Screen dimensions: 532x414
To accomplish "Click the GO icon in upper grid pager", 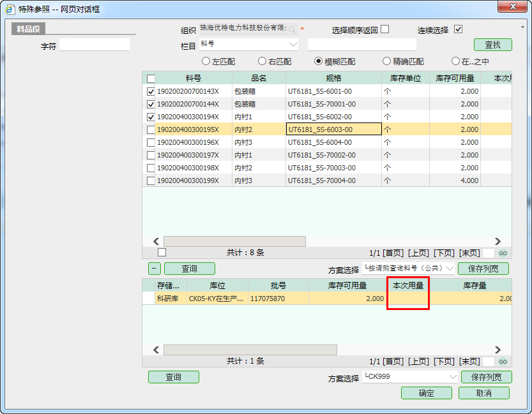I will (x=503, y=253).
